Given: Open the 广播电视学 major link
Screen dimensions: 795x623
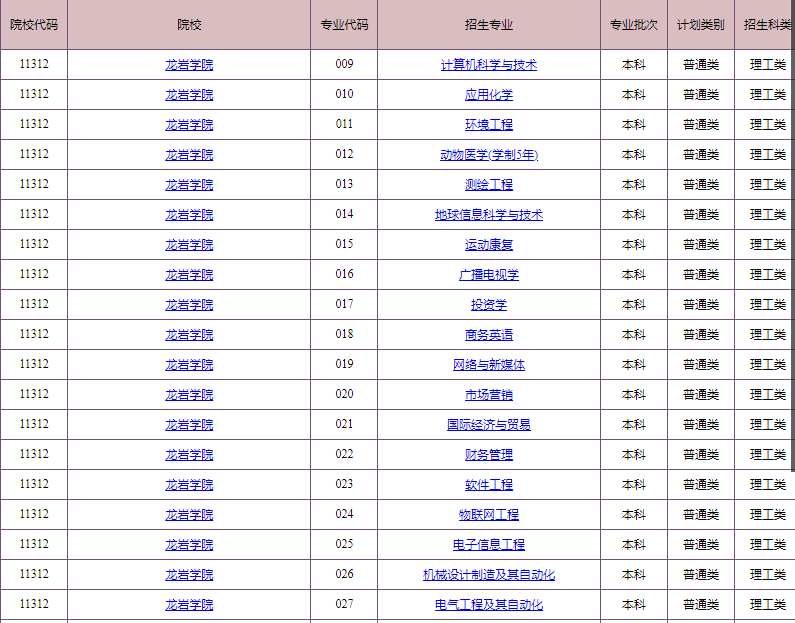Looking at the screenshot, I should [x=489, y=275].
